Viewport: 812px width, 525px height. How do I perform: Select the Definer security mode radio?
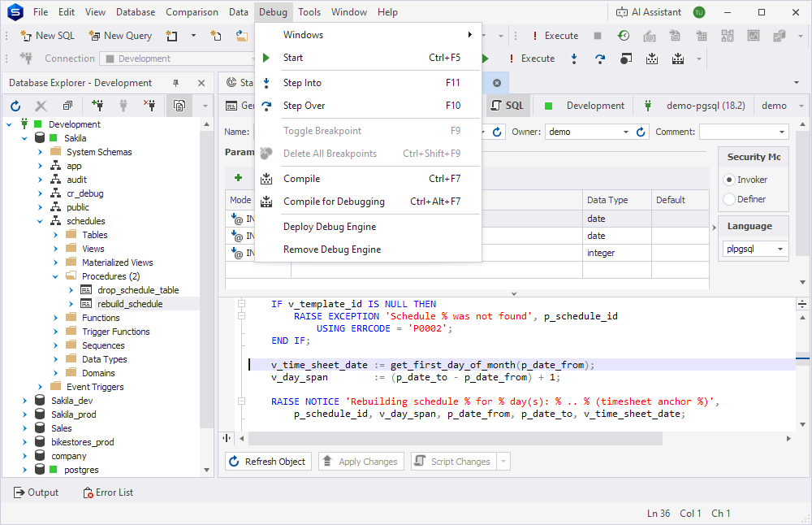729,199
